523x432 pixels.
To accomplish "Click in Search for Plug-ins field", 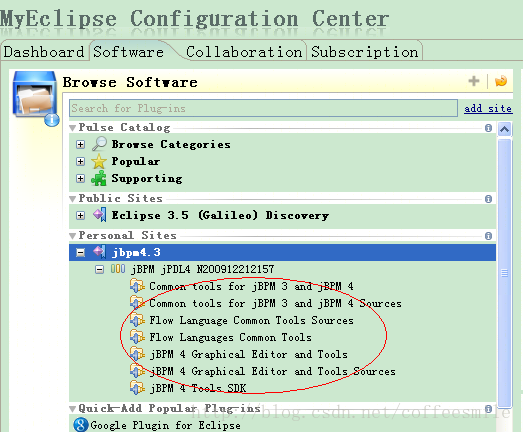I will 263,108.
